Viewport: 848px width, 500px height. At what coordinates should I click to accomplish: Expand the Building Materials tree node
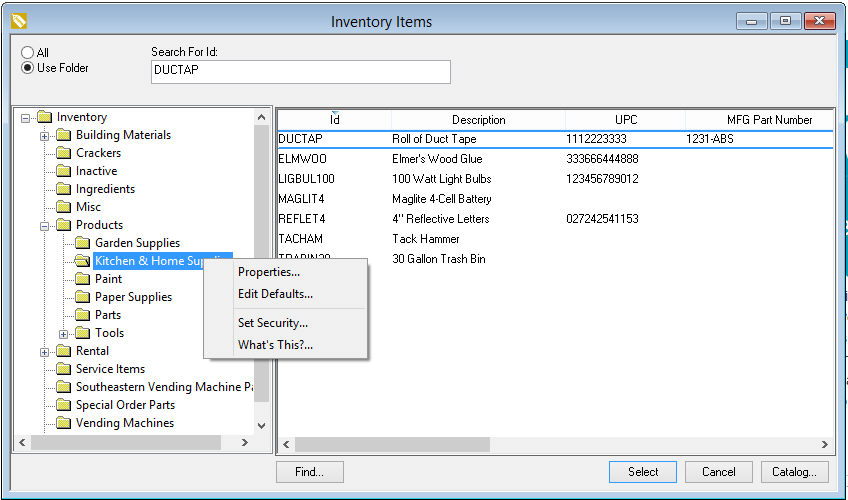45,135
